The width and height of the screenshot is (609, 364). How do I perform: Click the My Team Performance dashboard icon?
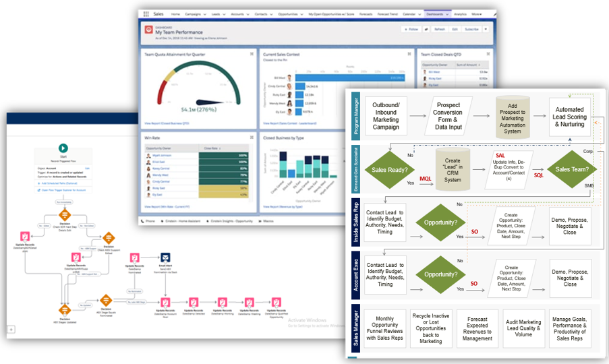148,30
